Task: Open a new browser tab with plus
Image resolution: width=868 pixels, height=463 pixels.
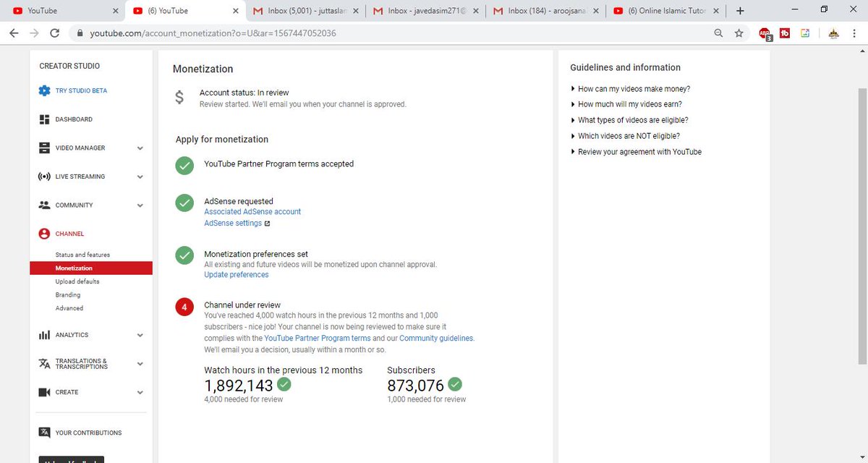Action: (740, 11)
